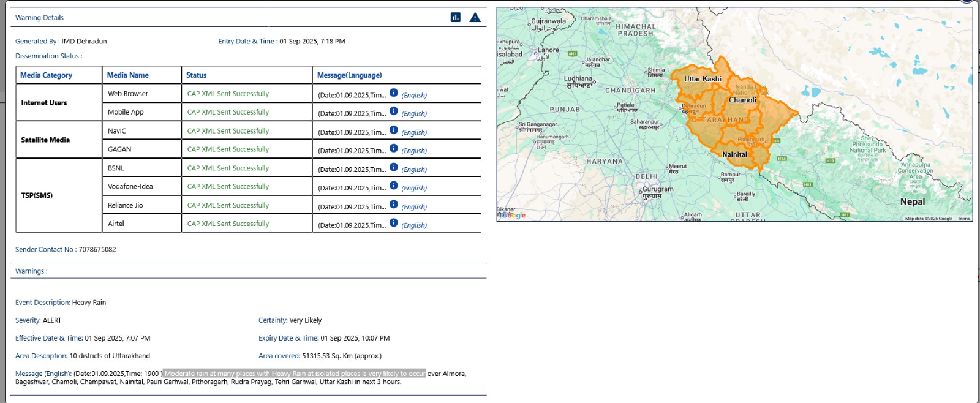Screen dimensions: 980x403
Task: Show message info for Reliance Jio row
Action: 394,204
